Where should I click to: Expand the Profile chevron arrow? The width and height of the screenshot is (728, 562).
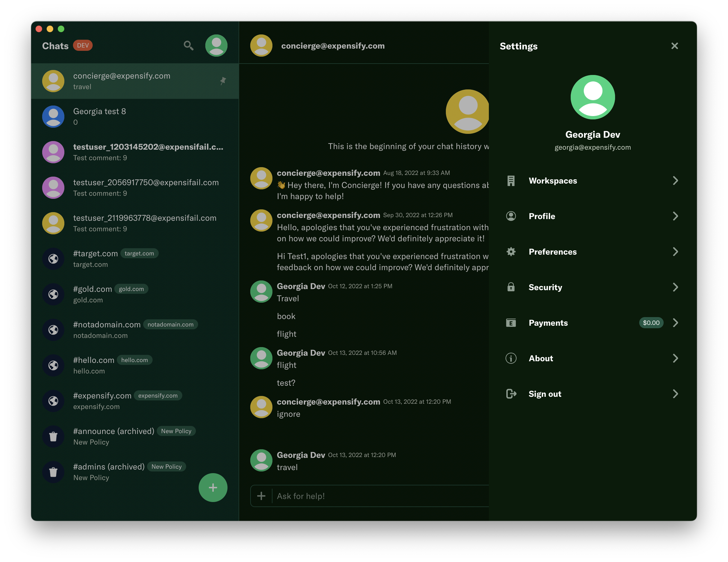tap(675, 216)
